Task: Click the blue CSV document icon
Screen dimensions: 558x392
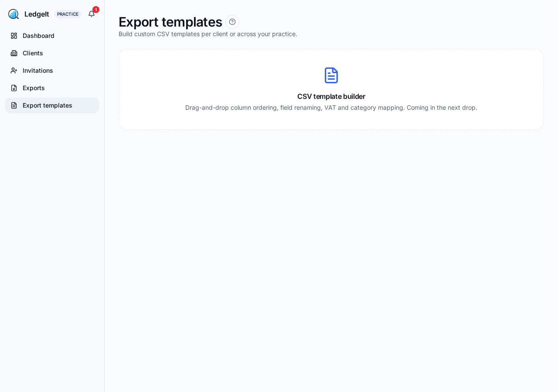Action: click(x=331, y=75)
